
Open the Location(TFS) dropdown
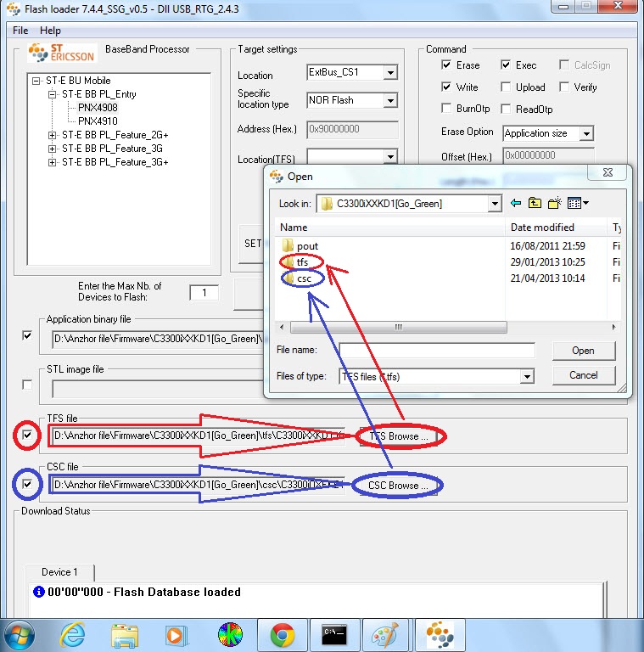390,157
